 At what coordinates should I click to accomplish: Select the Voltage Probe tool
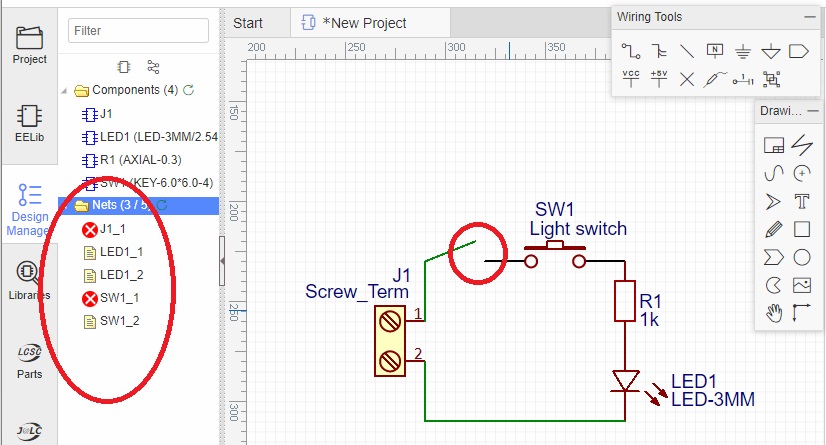pos(714,78)
